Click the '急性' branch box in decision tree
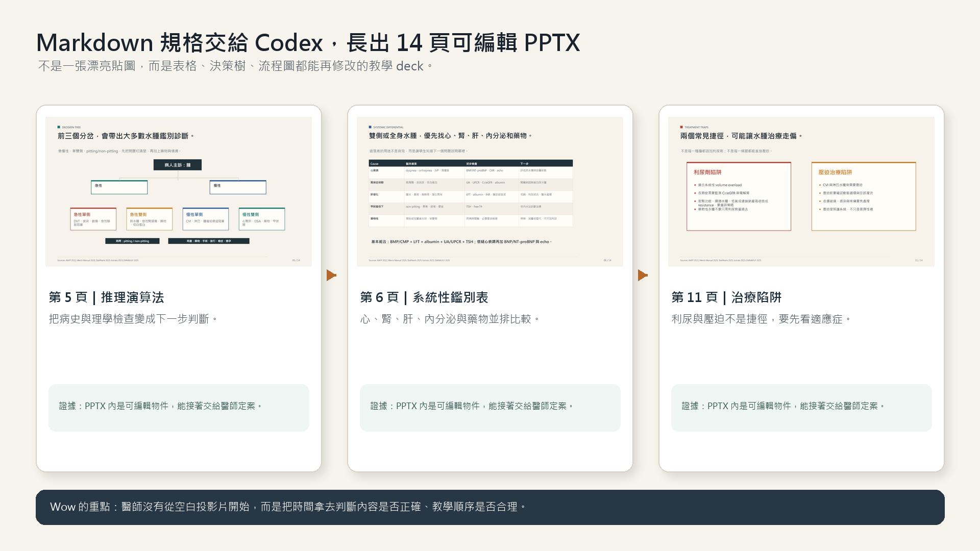Image resolution: width=980 pixels, height=551 pixels. 119,187
